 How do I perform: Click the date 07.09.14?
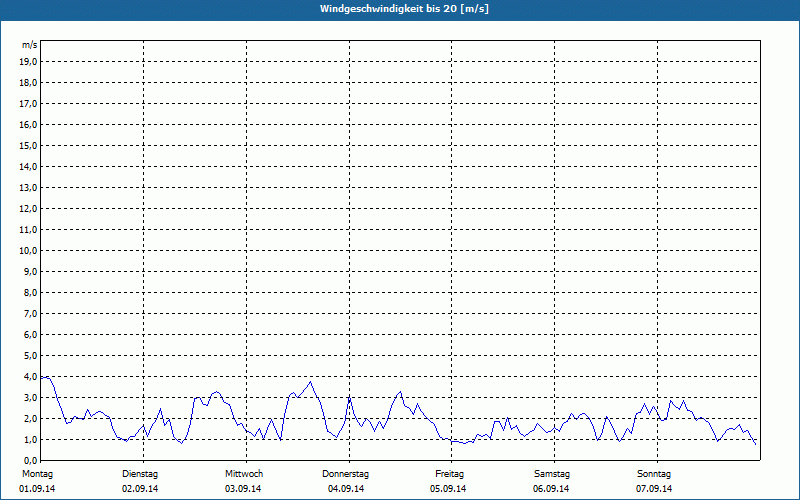tap(654, 489)
